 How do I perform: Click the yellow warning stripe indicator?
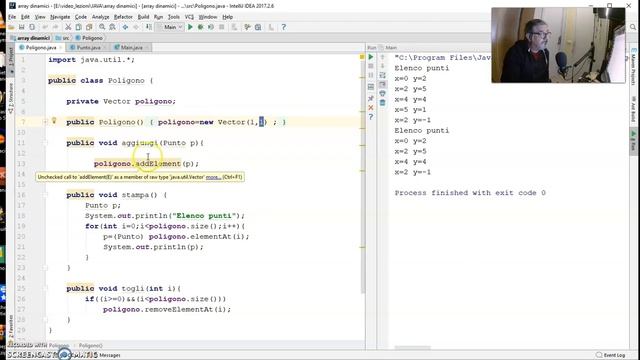pos(362,57)
